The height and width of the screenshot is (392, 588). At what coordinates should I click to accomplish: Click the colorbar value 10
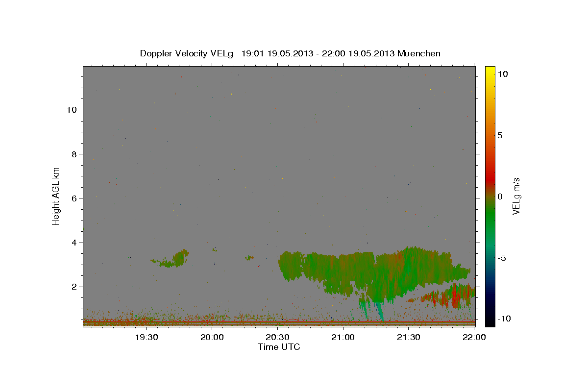(503, 73)
